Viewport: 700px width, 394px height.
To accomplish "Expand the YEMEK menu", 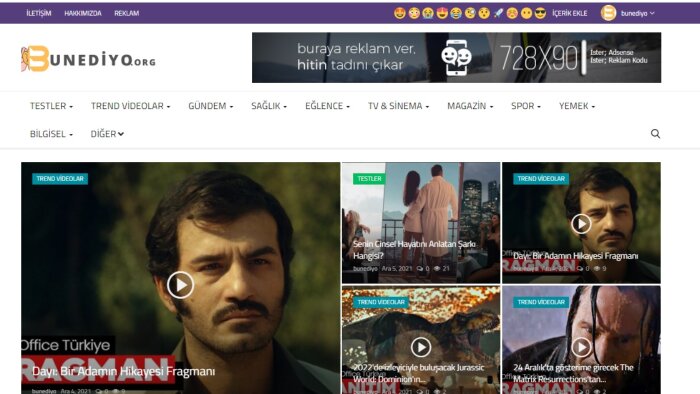I will pos(577,106).
